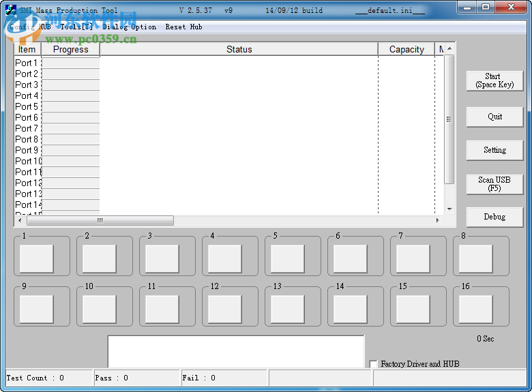Screen dimensions: 532x392
Task: Open the Setting button
Action: [494, 150]
